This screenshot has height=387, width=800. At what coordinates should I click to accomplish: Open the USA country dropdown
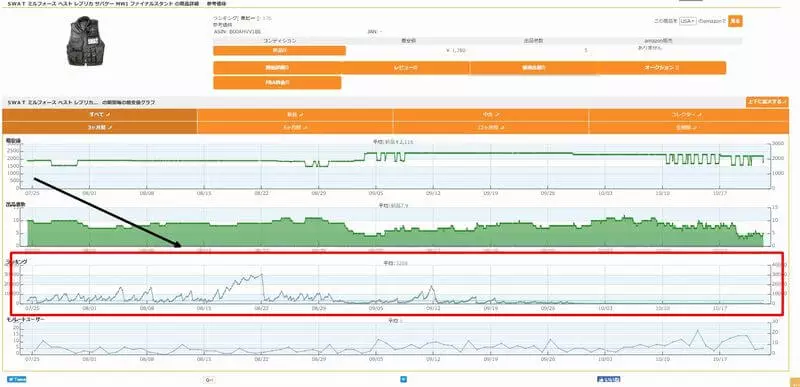point(688,21)
